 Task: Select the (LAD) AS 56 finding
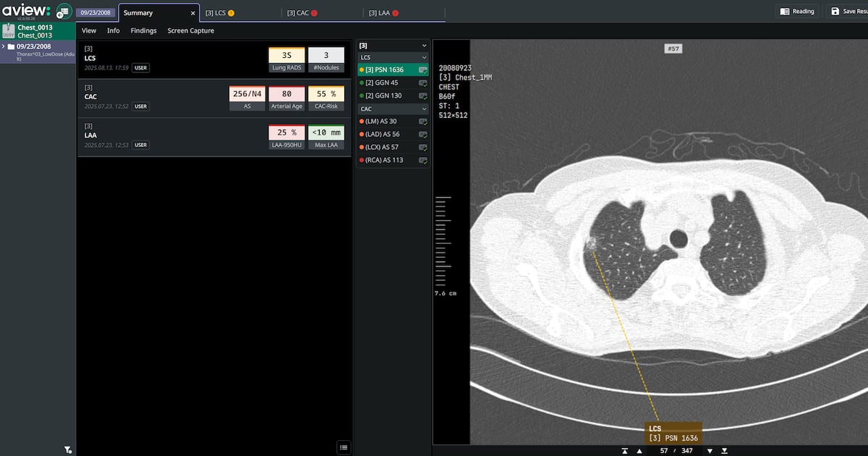coord(393,135)
